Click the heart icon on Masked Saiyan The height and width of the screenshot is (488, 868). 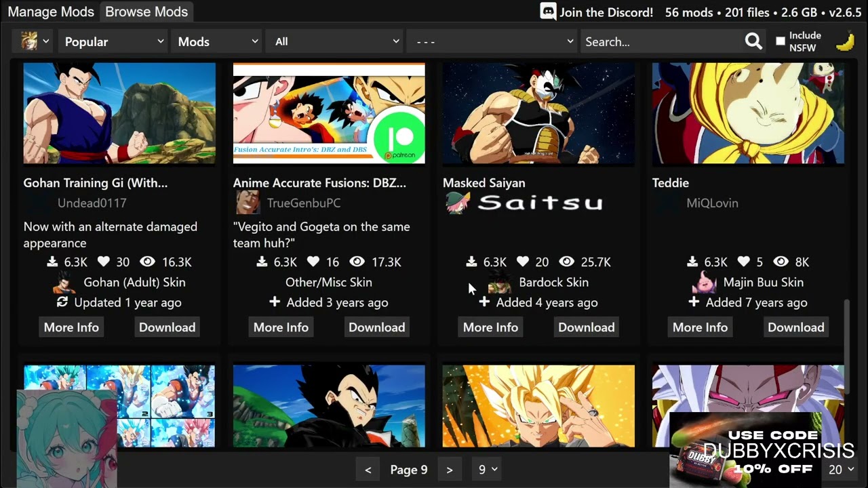[523, 262]
